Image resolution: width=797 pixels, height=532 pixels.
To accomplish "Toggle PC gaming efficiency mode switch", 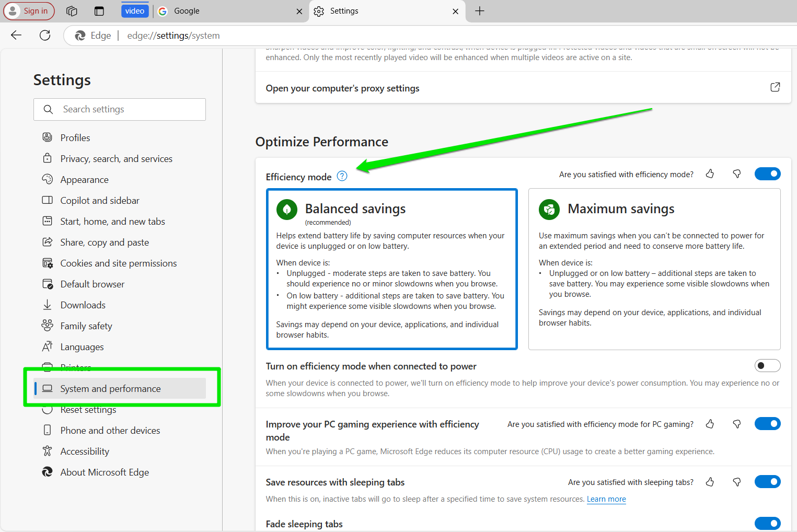I will click(x=767, y=423).
